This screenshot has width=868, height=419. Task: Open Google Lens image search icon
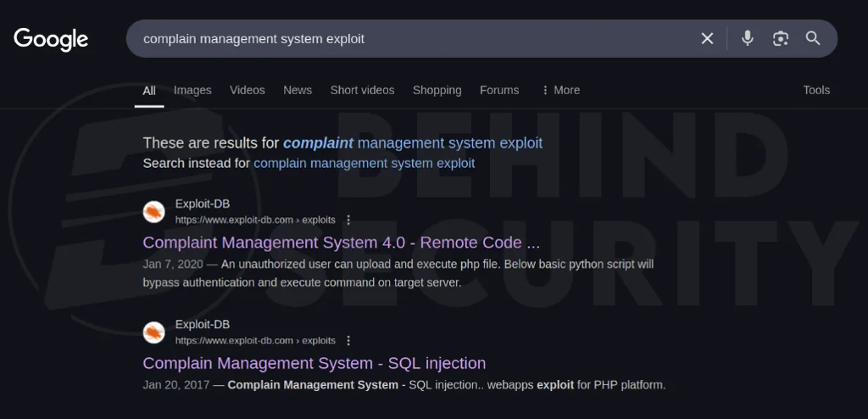[781, 38]
